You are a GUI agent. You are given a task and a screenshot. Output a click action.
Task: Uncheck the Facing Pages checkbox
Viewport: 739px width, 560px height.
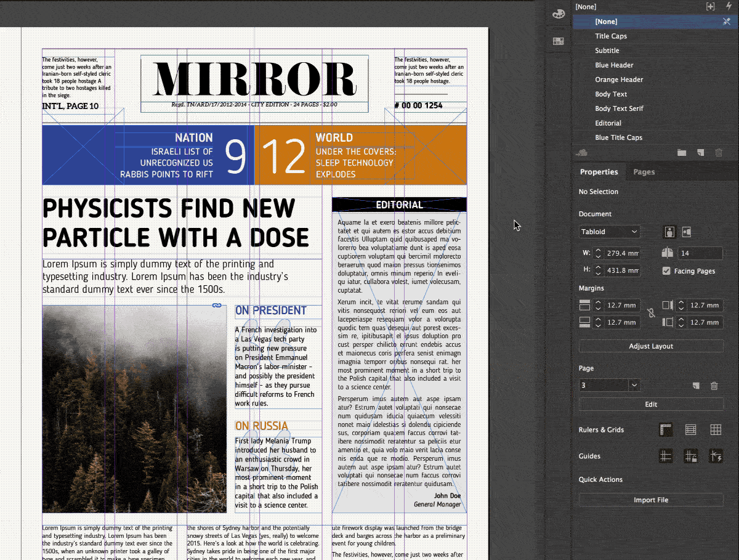coord(666,271)
